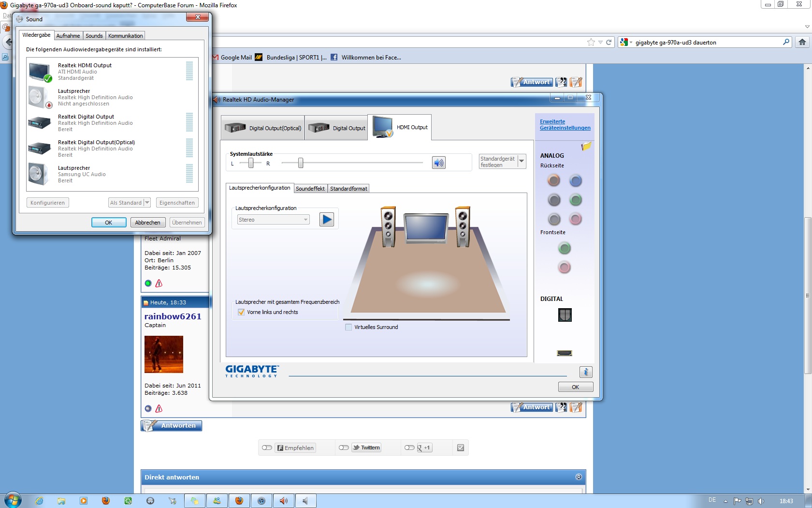Viewport: 812px width, 508px height.
Task: Report rainbow6261's post with the warning icon
Action: click(x=159, y=408)
